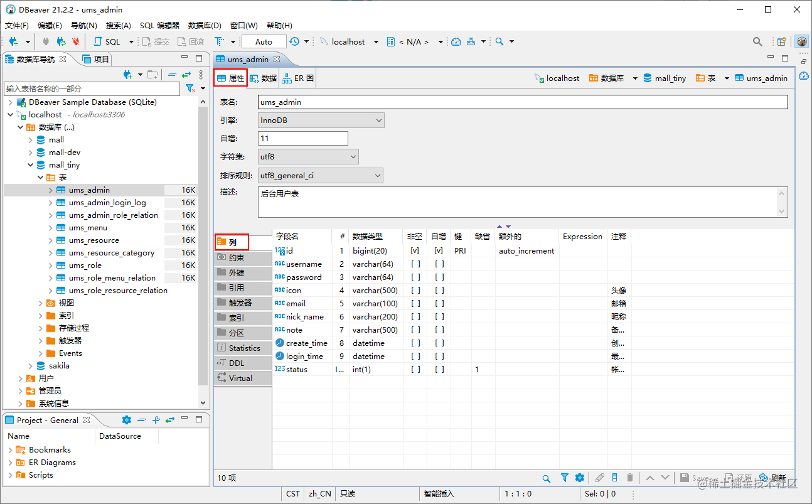812x504 pixels.
Task: Click the dashboard icon on right sidebar
Action: 804,76
